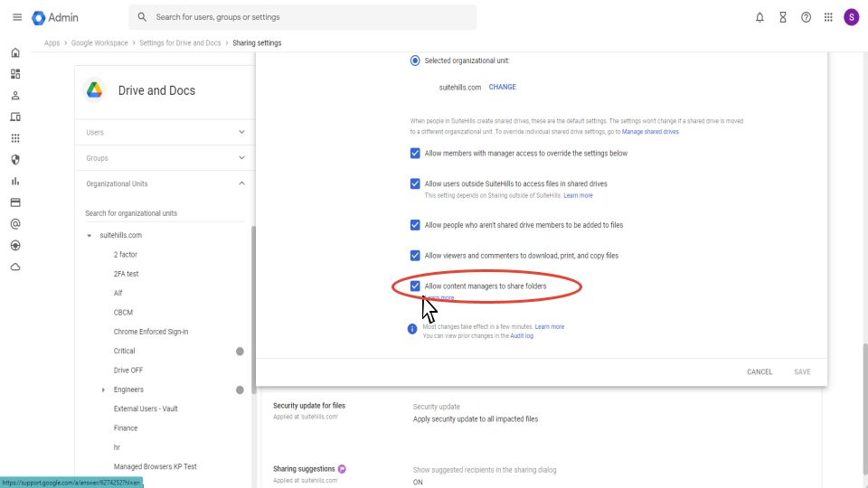
Task: Select the Finance organizational unit
Action: [x=125, y=428]
